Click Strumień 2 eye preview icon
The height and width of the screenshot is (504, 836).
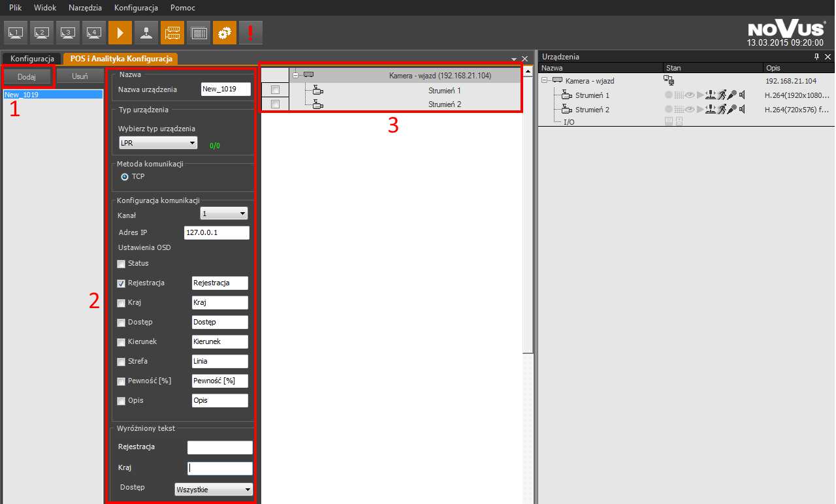[x=690, y=110]
